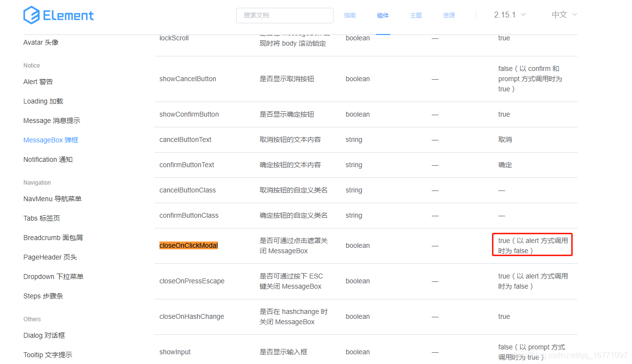The width and height of the screenshot is (632, 364).
Task: Click the showCancelButton parameter cell
Action: (188, 79)
